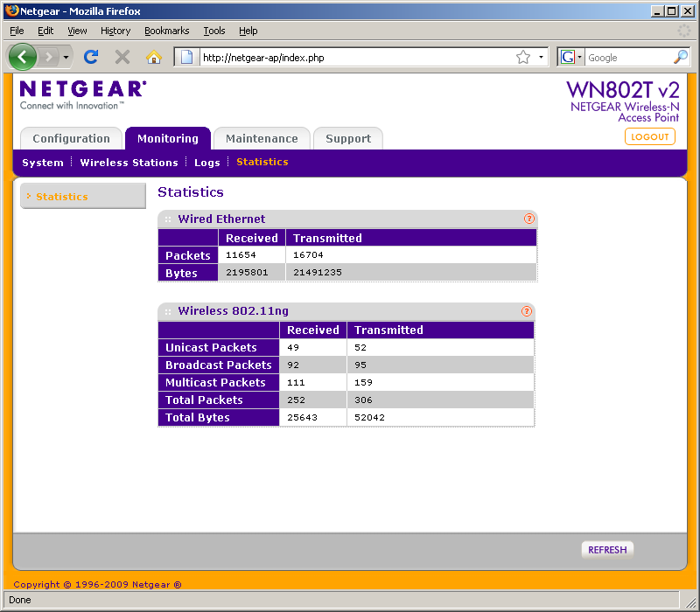Open the Tools menu
This screenshot has width=700, height=612.
(214, 31)
